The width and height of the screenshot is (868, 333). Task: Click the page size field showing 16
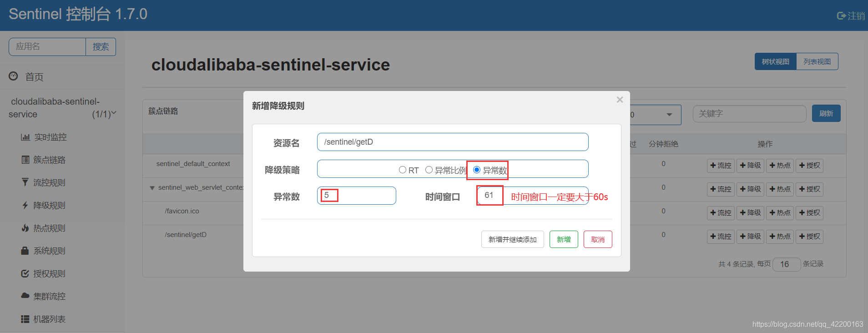point(787,264)
